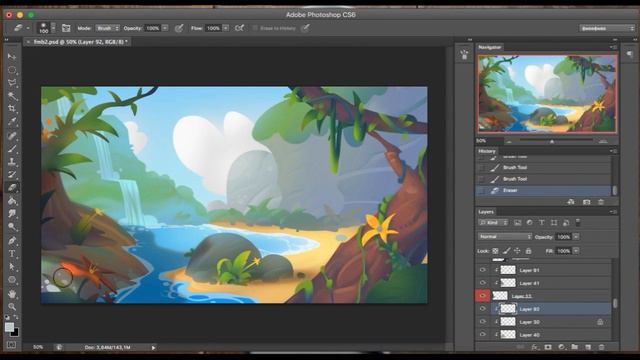This screenshot has width=640, height=360.
Task: Hide Layer 92 using its eye icon
Action: [482, 309]
